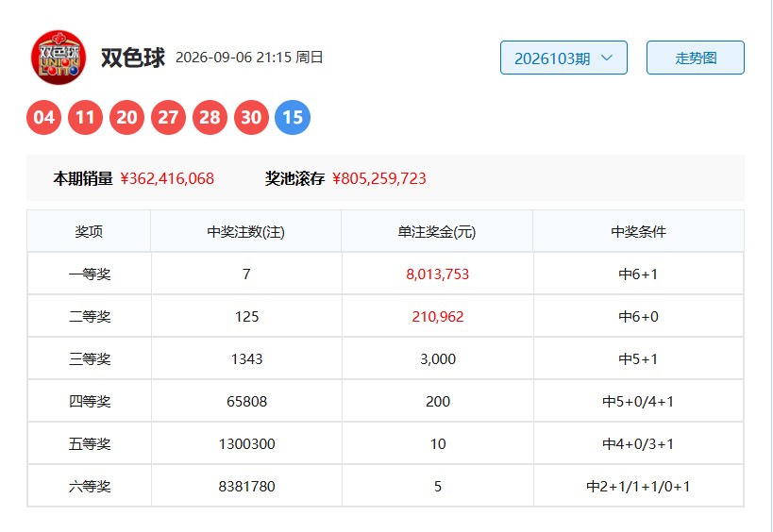
Task: Click fourth prize amount 200
Action: coord(438,402)
